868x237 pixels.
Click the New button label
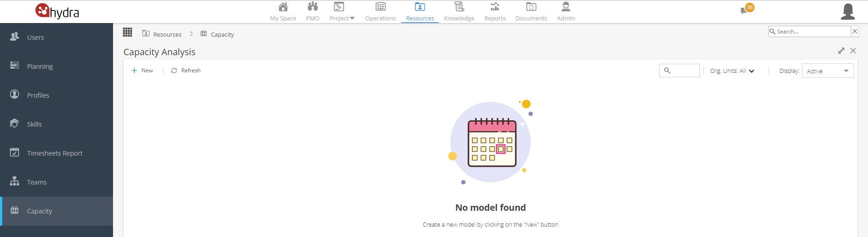pyautogui.click(x=147, y=71)
